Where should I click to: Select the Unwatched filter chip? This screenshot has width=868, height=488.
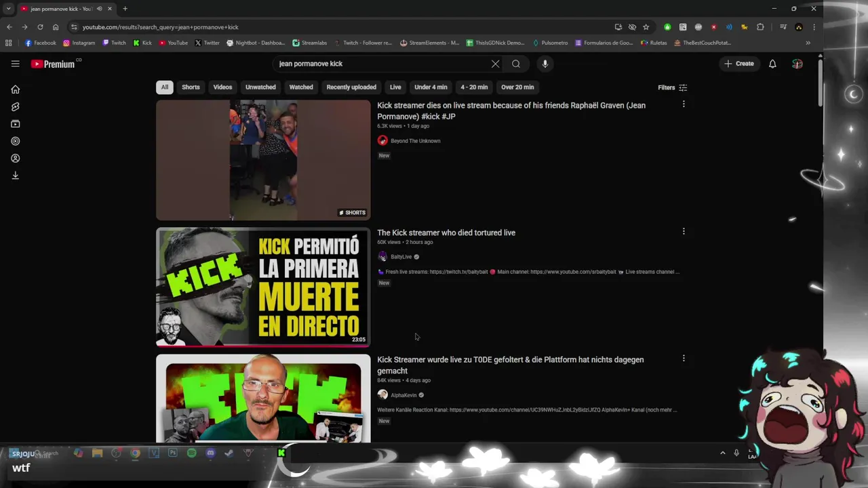(x=260, y=87)
